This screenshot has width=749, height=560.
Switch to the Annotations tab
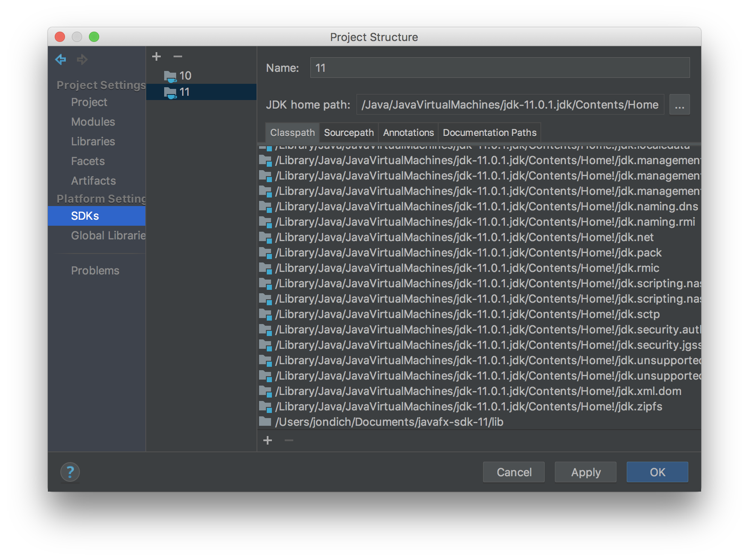(x=408, y=133)
